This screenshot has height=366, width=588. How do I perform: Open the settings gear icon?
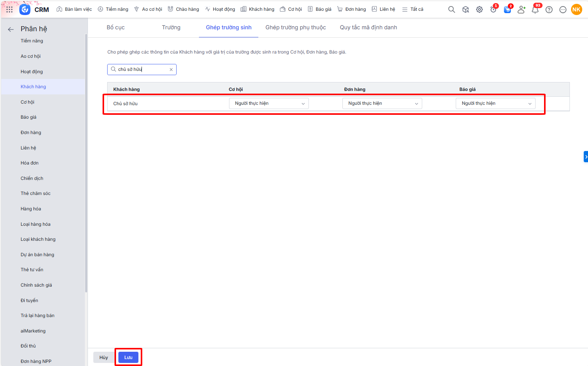point(479,10)
